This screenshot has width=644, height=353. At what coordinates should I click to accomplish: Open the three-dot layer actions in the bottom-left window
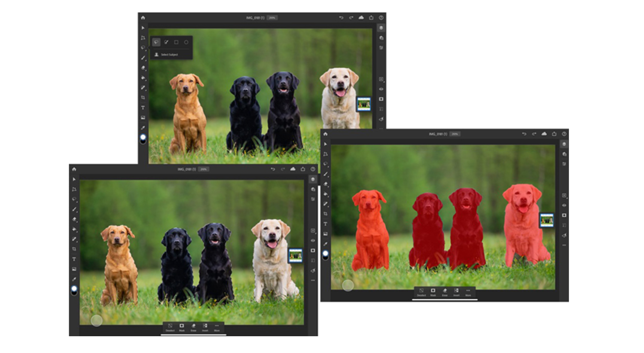coord(313,280)
